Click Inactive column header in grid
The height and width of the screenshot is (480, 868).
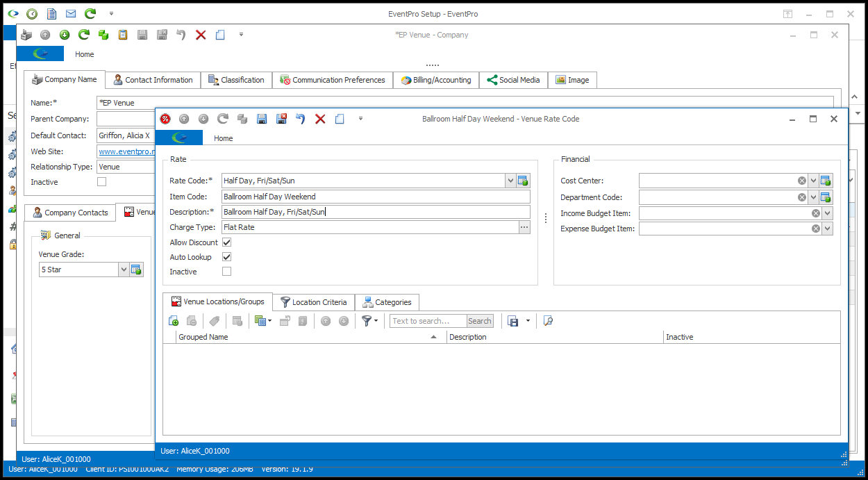[x=751, y=337]
